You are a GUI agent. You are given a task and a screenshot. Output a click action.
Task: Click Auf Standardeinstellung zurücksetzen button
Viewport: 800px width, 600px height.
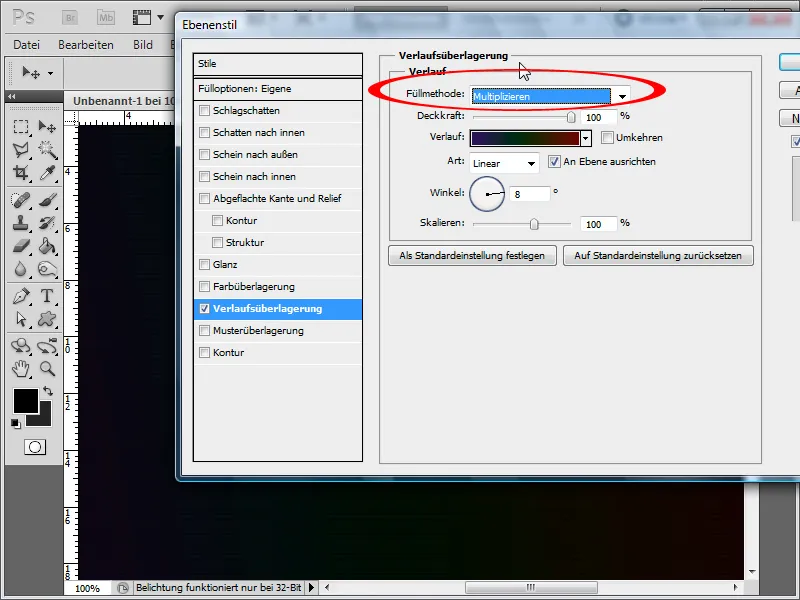tap(658, 256)
